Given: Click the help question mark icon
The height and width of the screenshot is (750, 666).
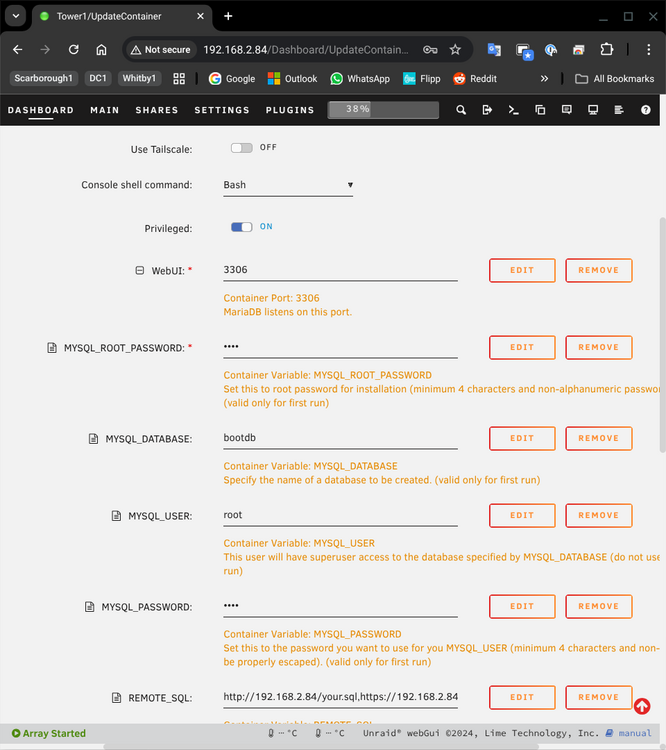Looking at the screenshot, I should [x=645, y=110].
